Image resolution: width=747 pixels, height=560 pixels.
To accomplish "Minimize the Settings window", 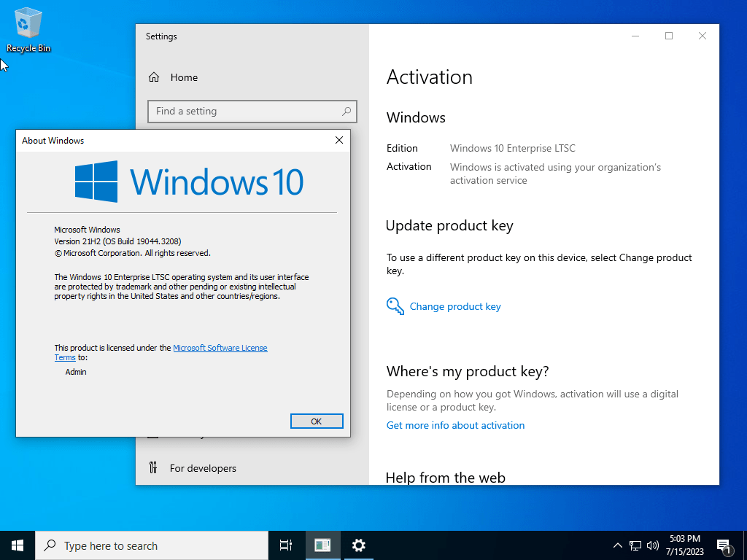I will click(635, 36).
